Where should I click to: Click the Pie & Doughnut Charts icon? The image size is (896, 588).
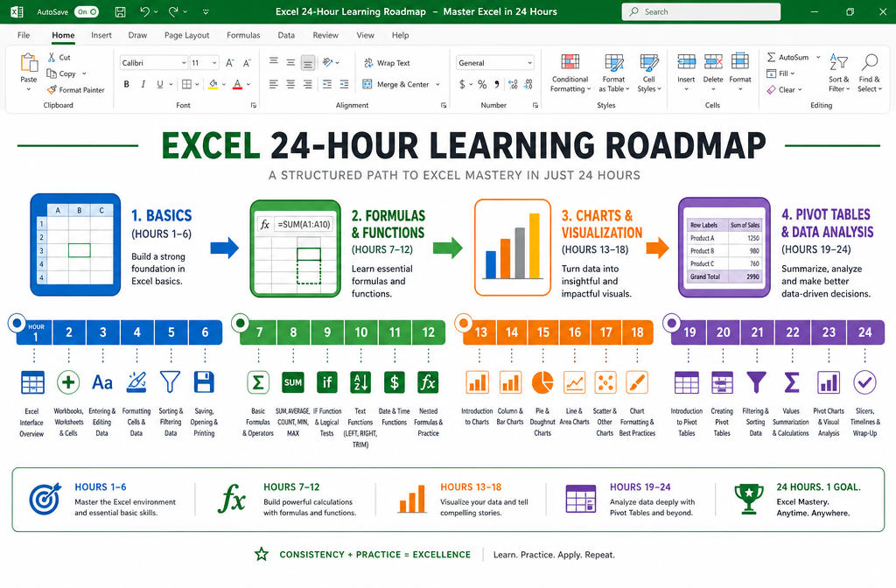coord(542,382)
